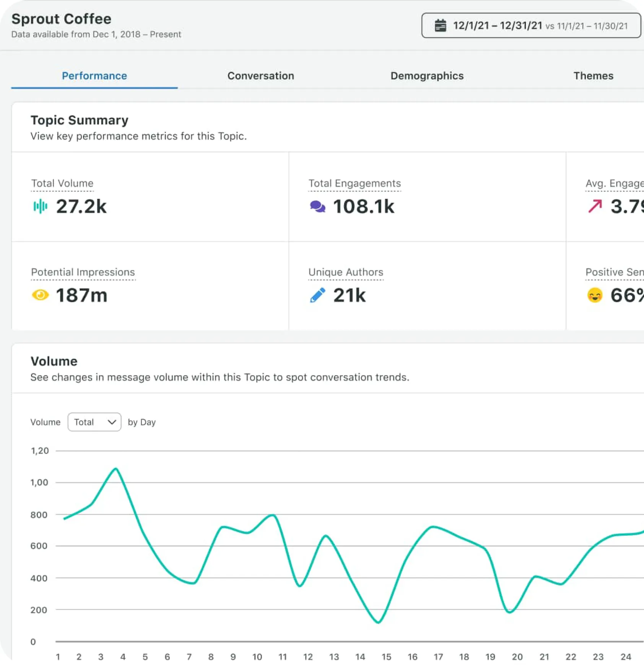Click the Unique Authors metric label
The height and width of the screenshot is (665, 644).
click(x=346, y=272)
